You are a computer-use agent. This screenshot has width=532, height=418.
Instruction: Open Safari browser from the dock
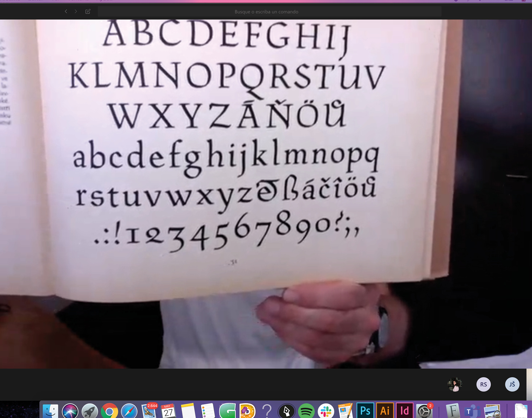pyautogui.click(x=129, y=411)
